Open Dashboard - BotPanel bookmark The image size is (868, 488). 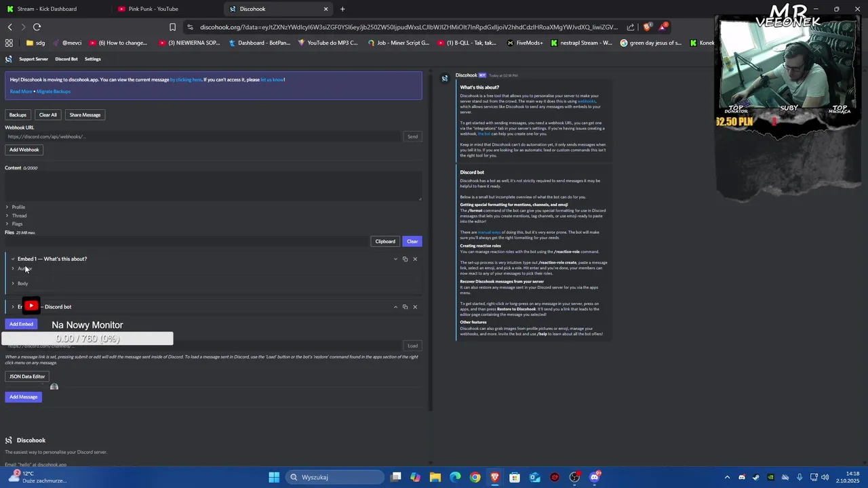[x=259, y=43]
